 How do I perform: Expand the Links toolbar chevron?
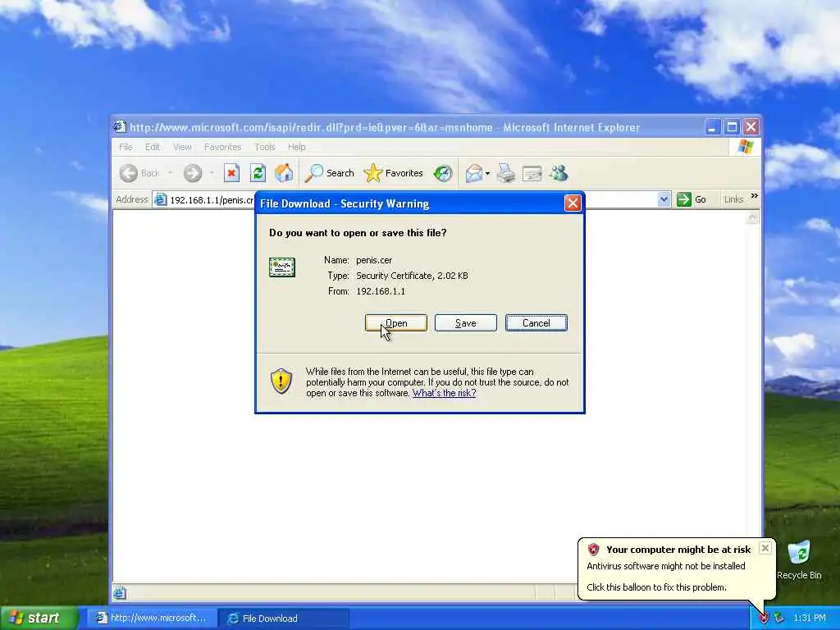(755, 196)
